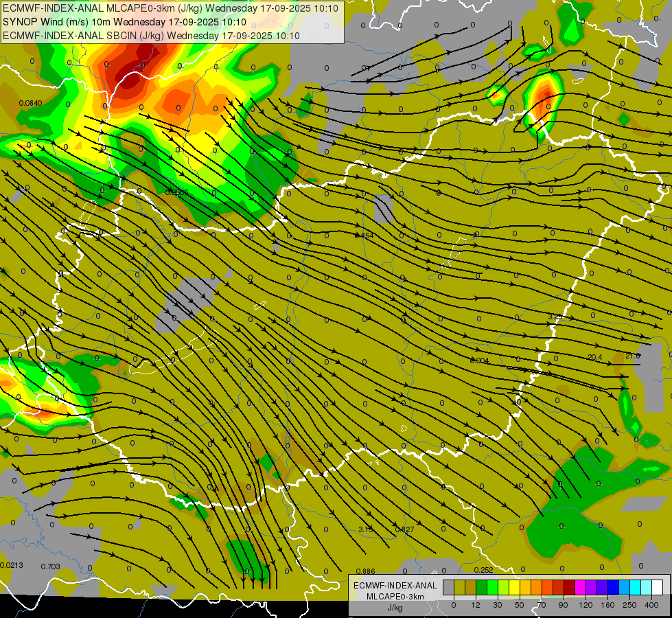
Task: Click the legend tick value 50
Action: pyautogui.click(x=520, y=605)
